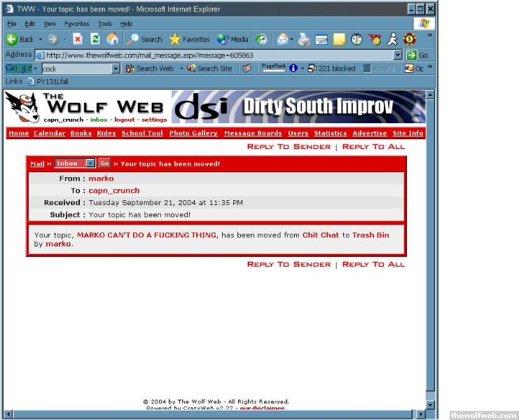Click the PageRank indicator
This screenshot has width=519, height=420.
[x=273, y=68]
